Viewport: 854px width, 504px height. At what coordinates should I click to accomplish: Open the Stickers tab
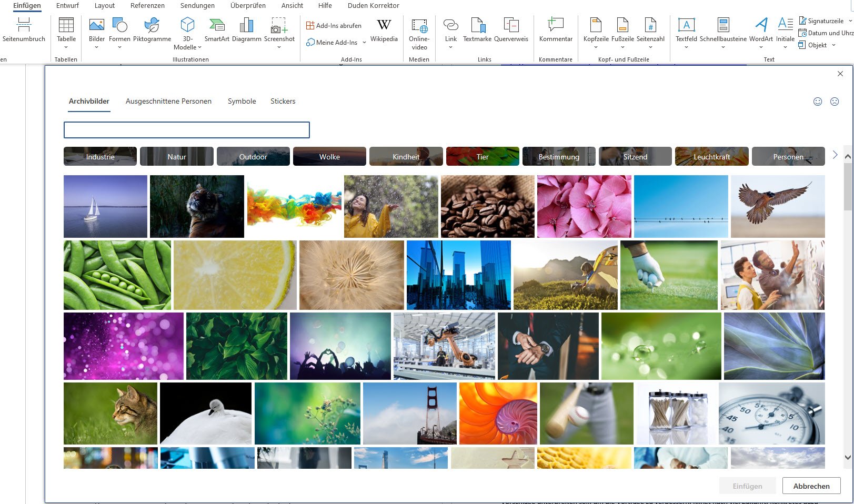click(x=283, y=101)
